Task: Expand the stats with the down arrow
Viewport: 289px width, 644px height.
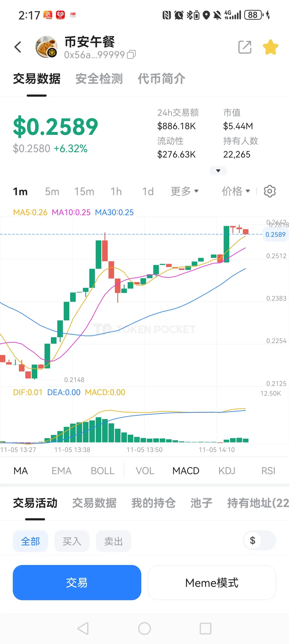Action: point(218,171)
